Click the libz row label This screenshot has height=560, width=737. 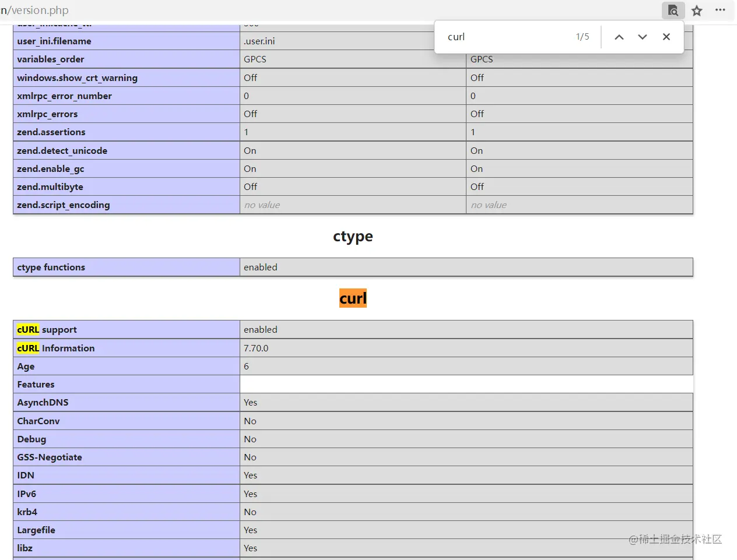pyautogui.click(x=24, y=548)
